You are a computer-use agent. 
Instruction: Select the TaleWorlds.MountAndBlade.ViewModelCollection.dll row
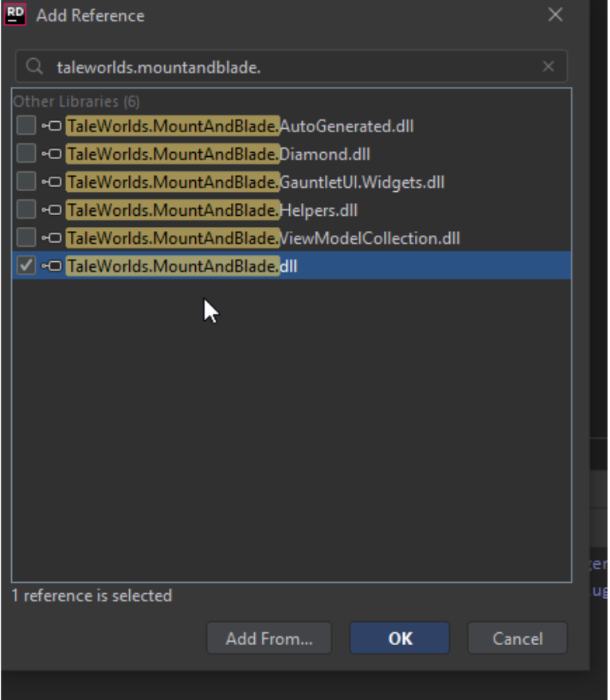click(291, 238)
